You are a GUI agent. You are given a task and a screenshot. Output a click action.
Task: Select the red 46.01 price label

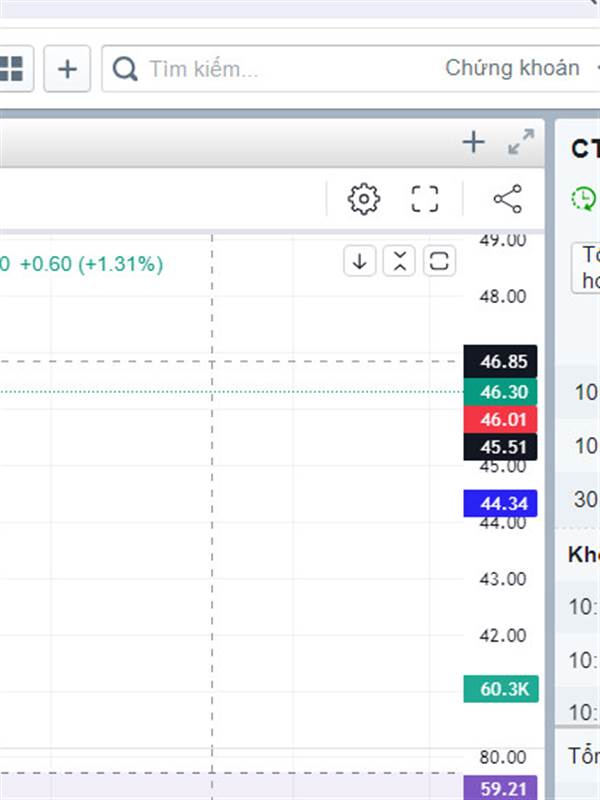[x=501, y=419]
